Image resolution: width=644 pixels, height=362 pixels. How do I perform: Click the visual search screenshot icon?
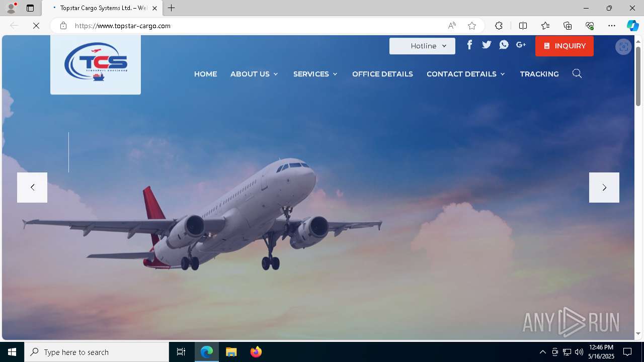(623, 47)
